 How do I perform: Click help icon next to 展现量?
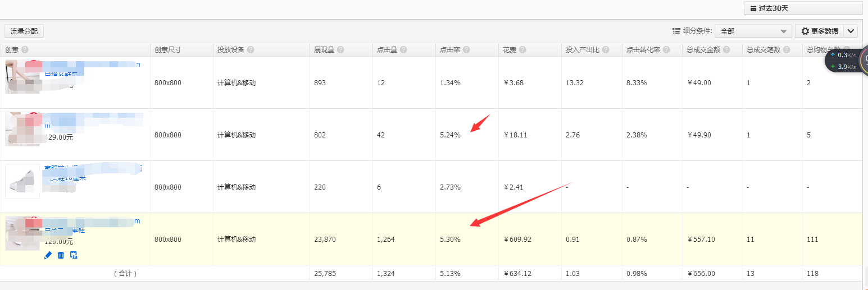tap(341, 50)
